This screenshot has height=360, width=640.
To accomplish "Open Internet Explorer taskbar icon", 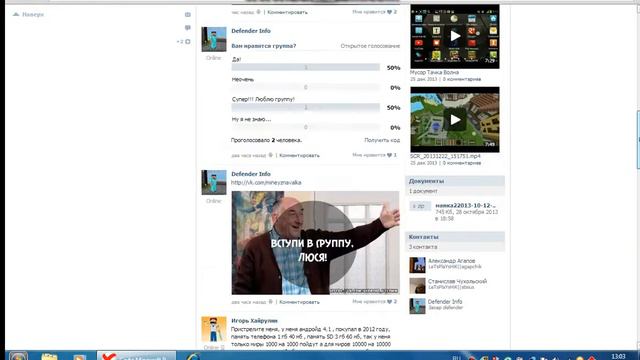I will pos(192,356).
